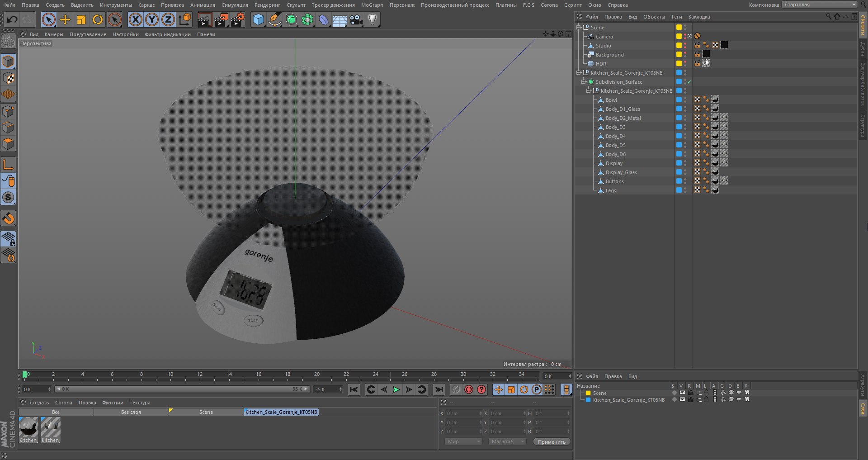
Task: Toggle the Y axis lock
Action: click(x=152, y=19)
